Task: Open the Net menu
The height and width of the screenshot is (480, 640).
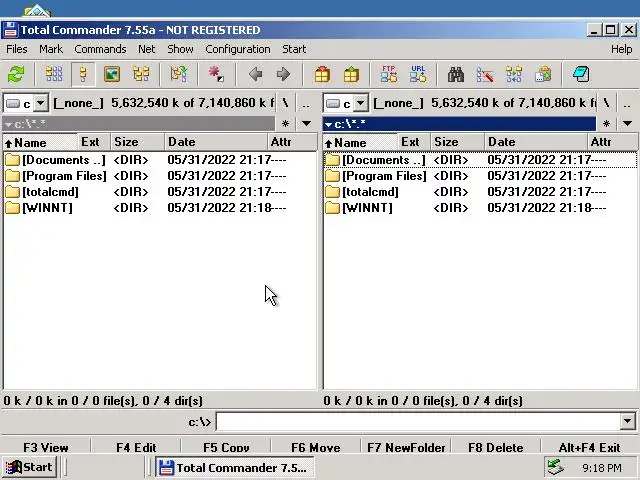Action: pyautogui.click(x=147, y=49)
